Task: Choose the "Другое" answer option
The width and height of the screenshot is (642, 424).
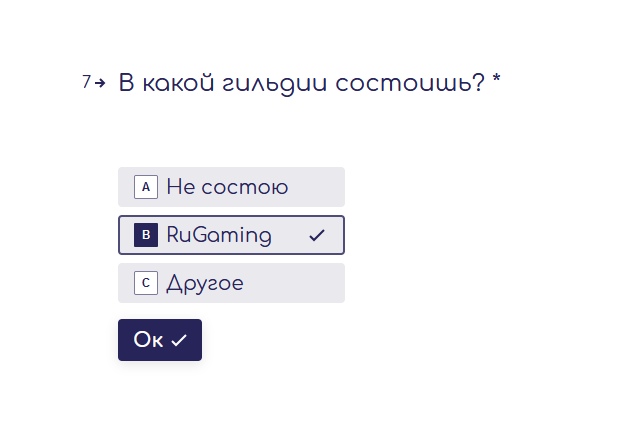Action: (231, 283)
